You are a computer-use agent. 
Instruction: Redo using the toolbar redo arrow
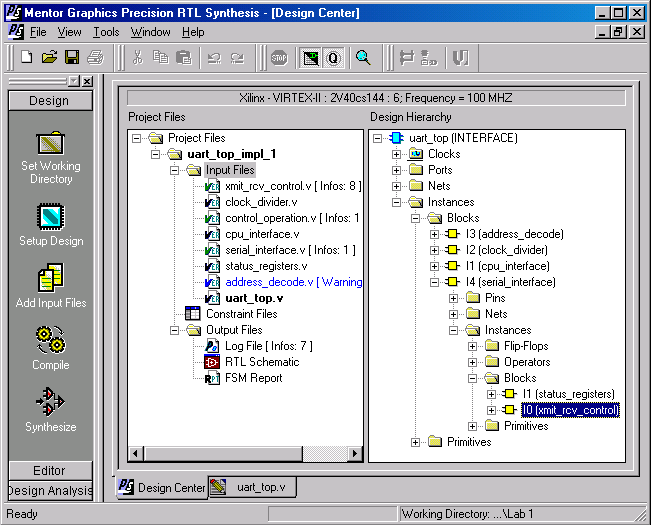click(237, 58)
